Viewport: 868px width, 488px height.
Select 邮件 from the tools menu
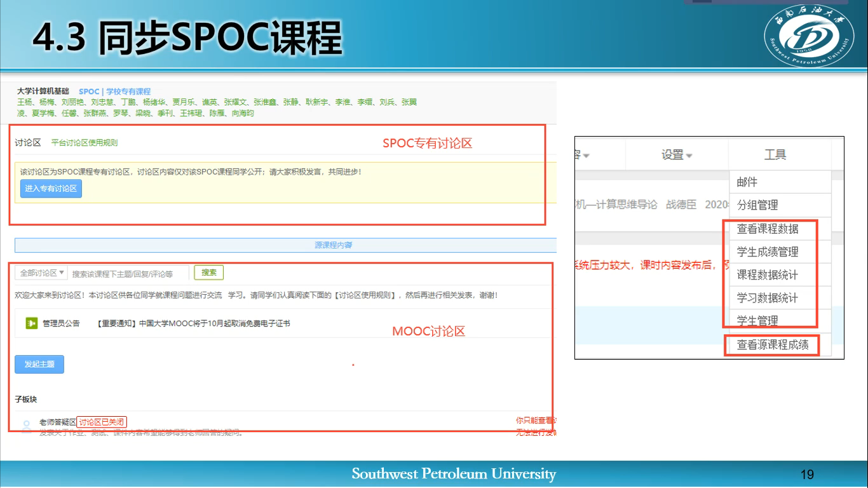tap(747, 182)
